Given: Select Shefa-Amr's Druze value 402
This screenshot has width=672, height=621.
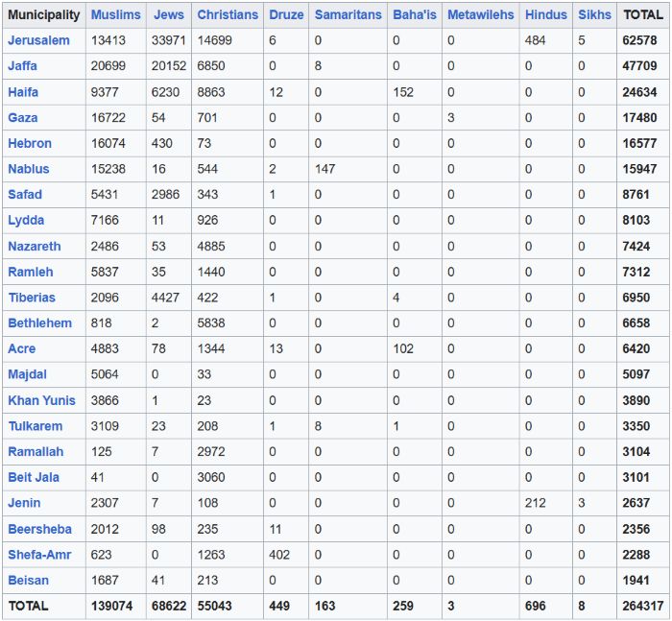Looking at the screenshot, I should pyautogui.click(x=279, y=555).
